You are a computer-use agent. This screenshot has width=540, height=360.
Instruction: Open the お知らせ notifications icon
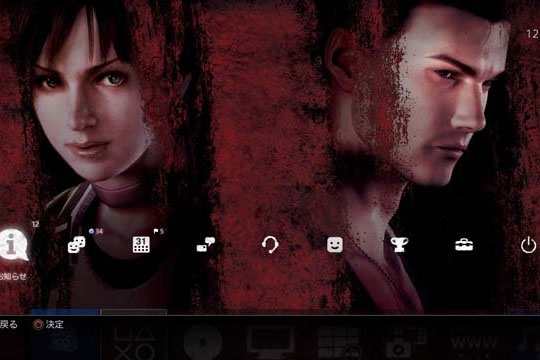(x=12, y=245)
